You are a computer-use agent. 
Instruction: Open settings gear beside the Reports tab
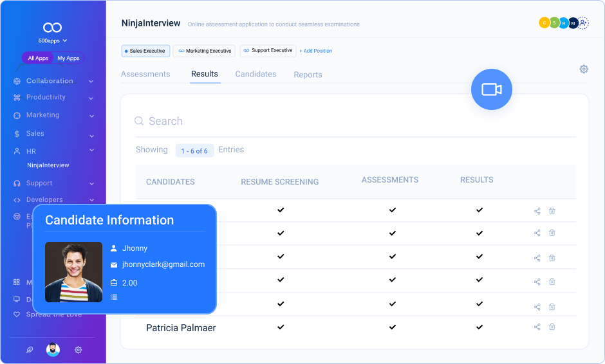tap(584, 69)
